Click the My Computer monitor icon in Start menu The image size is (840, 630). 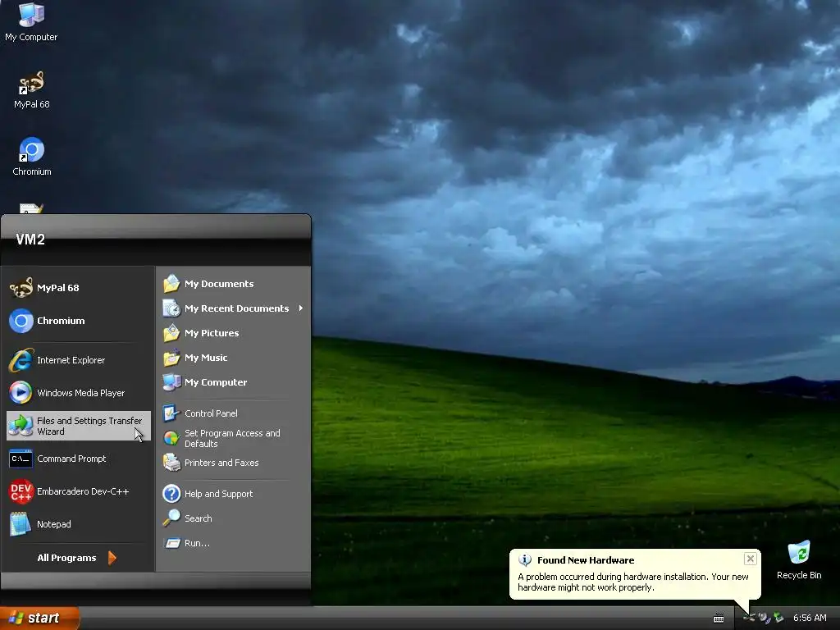(171, 382)
